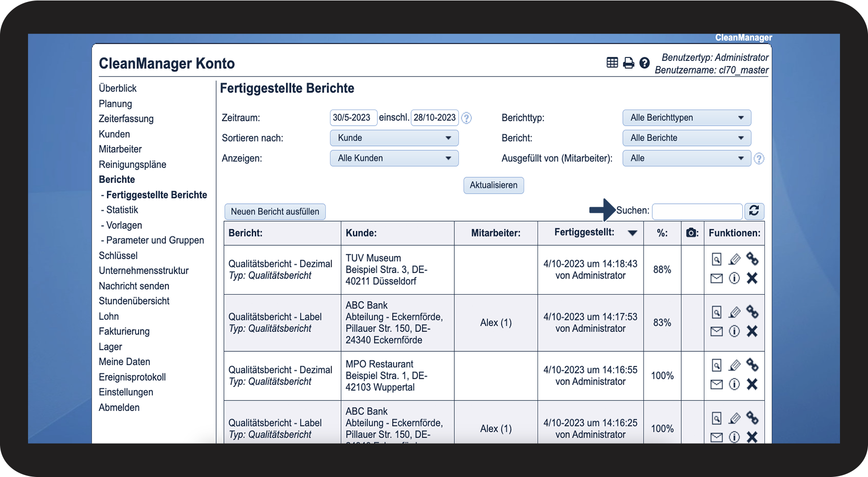Open Parameter und Gruppen submenu
Image resolution: width=868 pixels, height=477 pixels.
[x=155, y=240]
